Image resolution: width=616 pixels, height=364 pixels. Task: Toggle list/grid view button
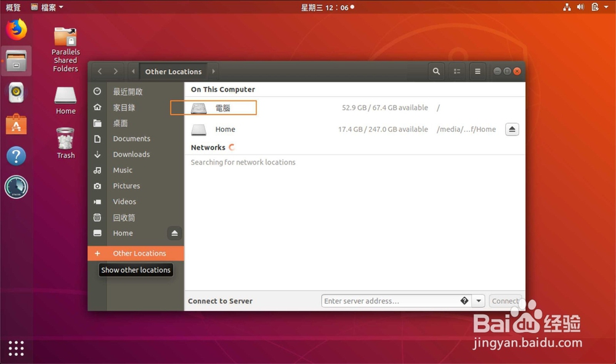point(457,71)
